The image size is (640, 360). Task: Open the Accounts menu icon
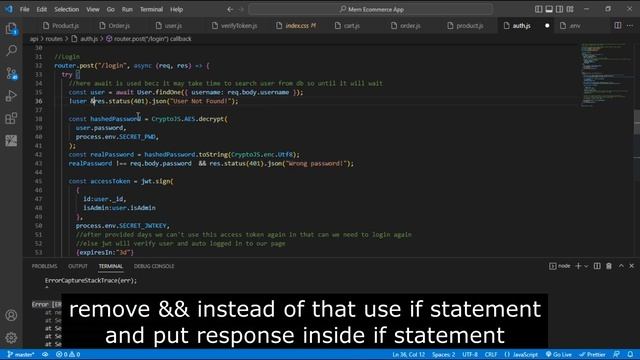coord(11,315)
